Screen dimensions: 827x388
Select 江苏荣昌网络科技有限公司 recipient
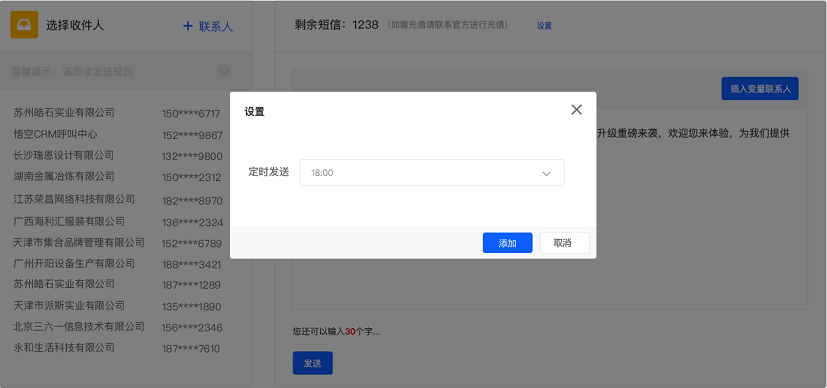[74, 199]
